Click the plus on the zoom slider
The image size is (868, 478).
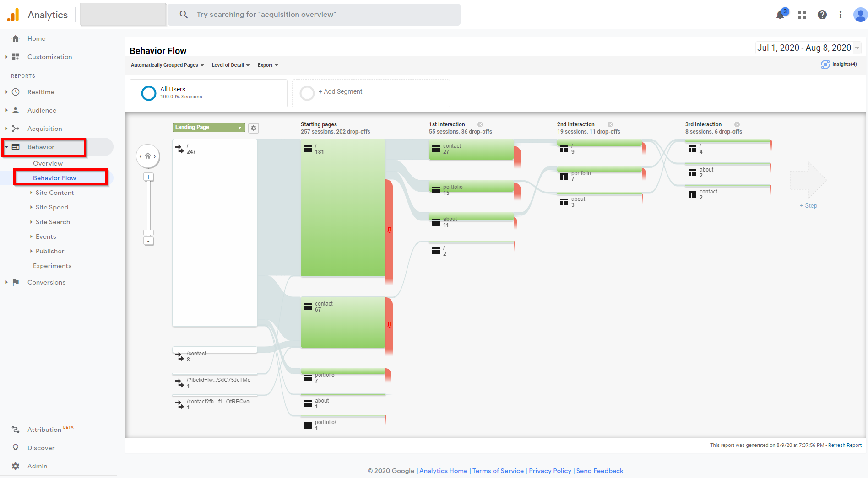click(148, 177)
